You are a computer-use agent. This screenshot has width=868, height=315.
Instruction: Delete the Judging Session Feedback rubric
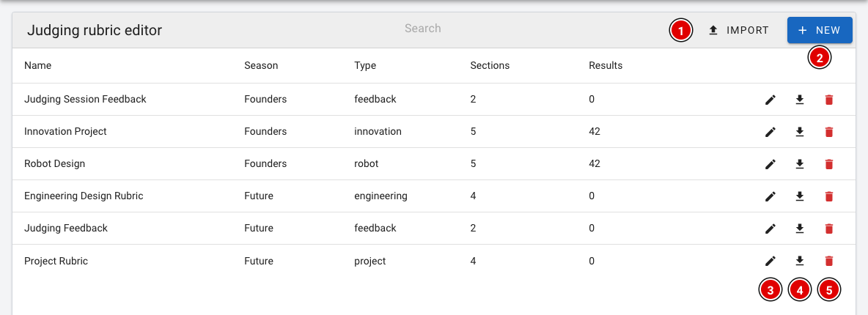tap(828, 100)
